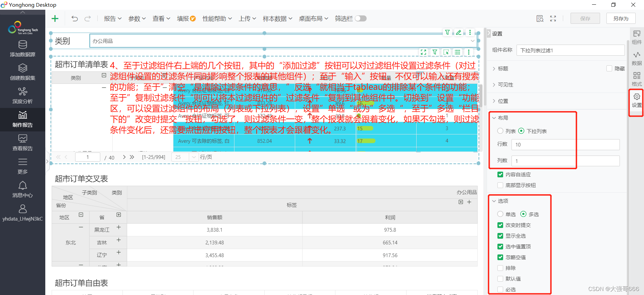644x295 pixels.
Task: Enable 底部显示按钮 checkbox
Action: pyautogui.click(x=500, y=185)
